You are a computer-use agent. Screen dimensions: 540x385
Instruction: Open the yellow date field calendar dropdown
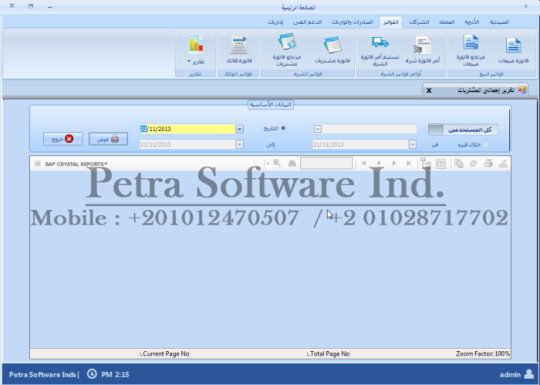(x=239, y=129)
